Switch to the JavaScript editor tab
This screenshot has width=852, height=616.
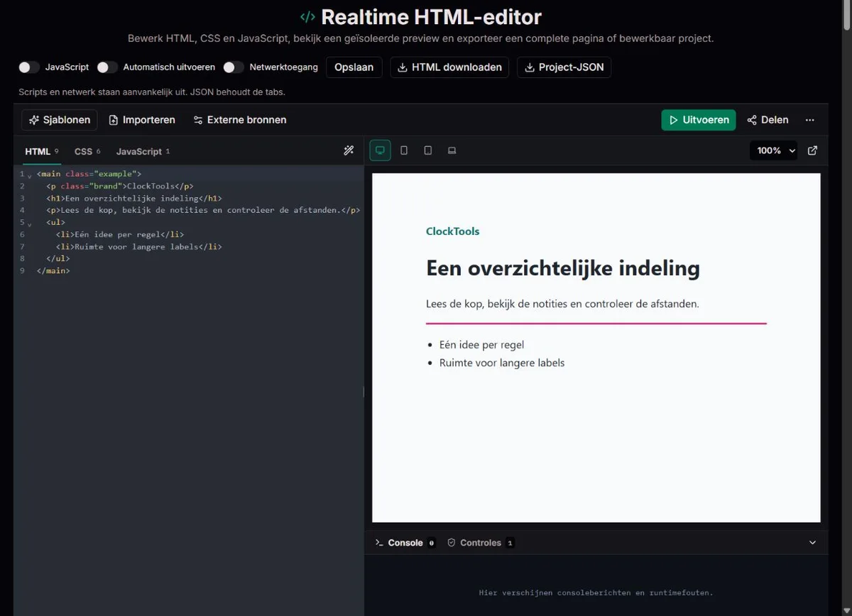143,151
